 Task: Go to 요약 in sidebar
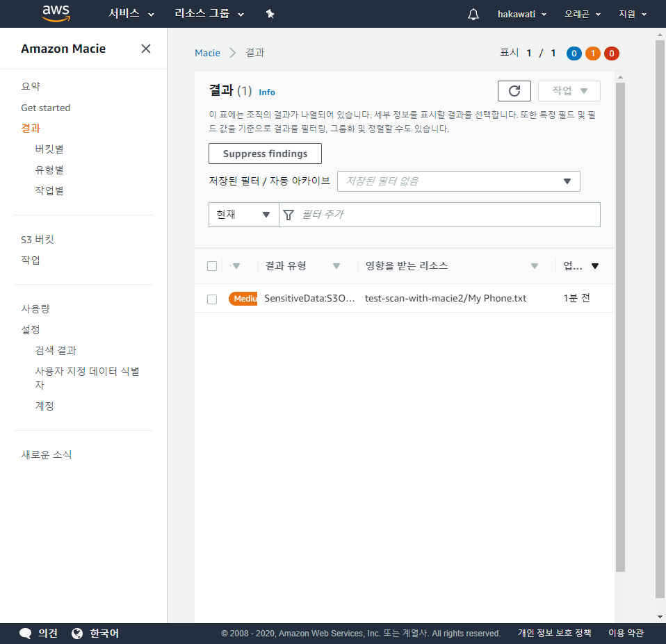tap(31, 87)
